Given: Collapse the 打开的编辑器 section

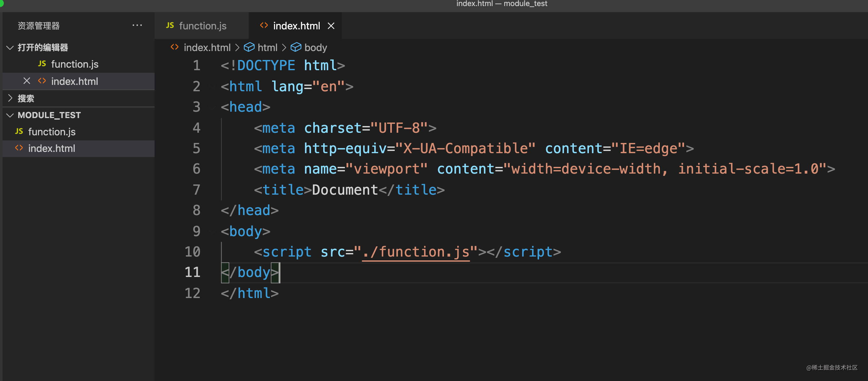Looking at the screenshot, I should tap(10, 48).
